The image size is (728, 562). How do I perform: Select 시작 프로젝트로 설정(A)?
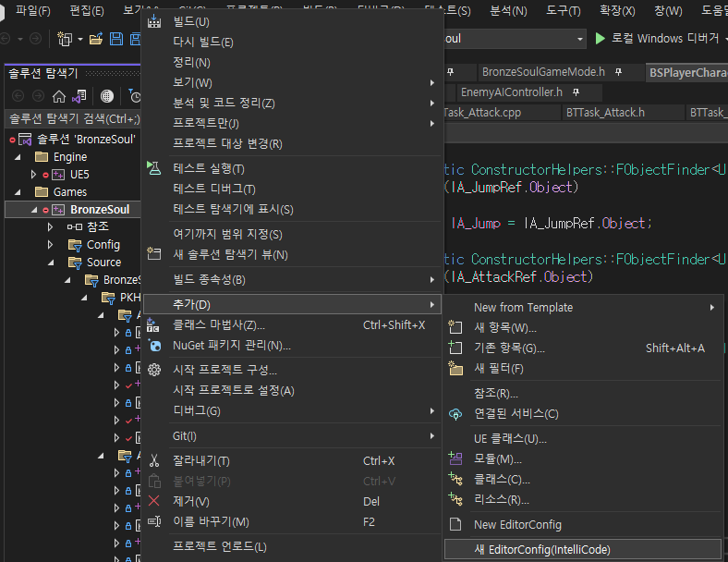[234, 391]
